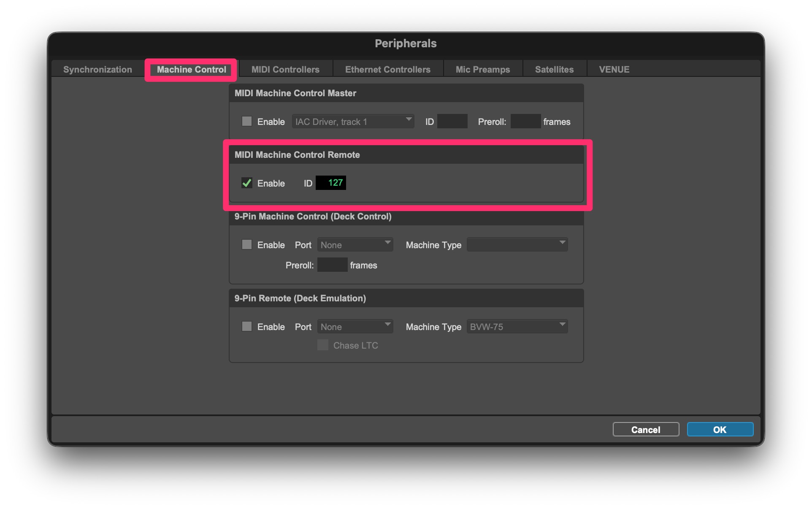Click the Remote ID field showing 127
The height and width of the screenshot is (509, 812).
pos(331,183)
